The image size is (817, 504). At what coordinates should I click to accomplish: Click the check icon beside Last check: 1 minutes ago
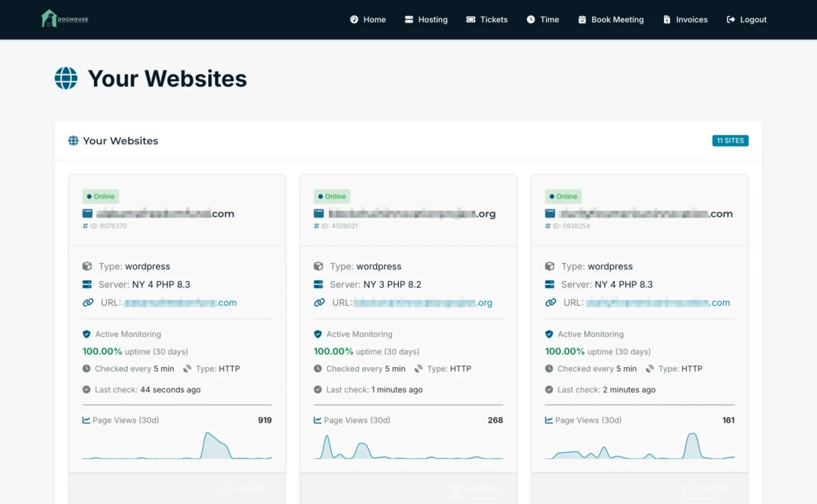tap(318, 390)
